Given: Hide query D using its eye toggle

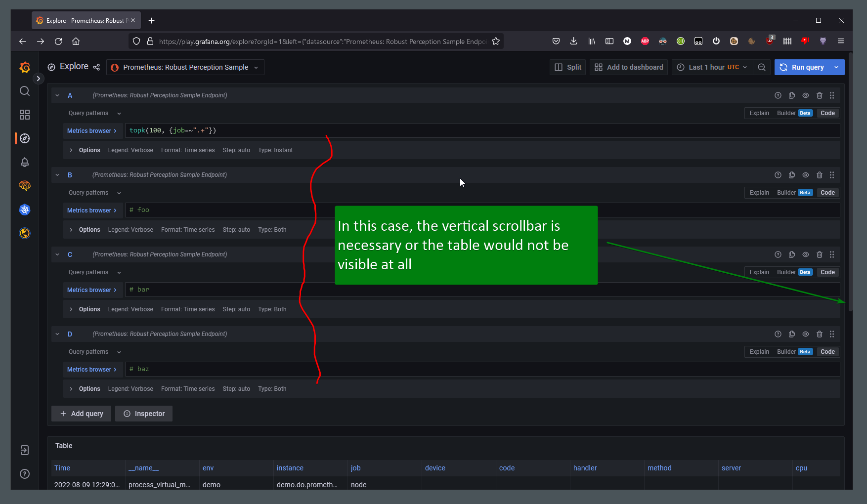Looking at the screenshot, I should coord(806,334).
